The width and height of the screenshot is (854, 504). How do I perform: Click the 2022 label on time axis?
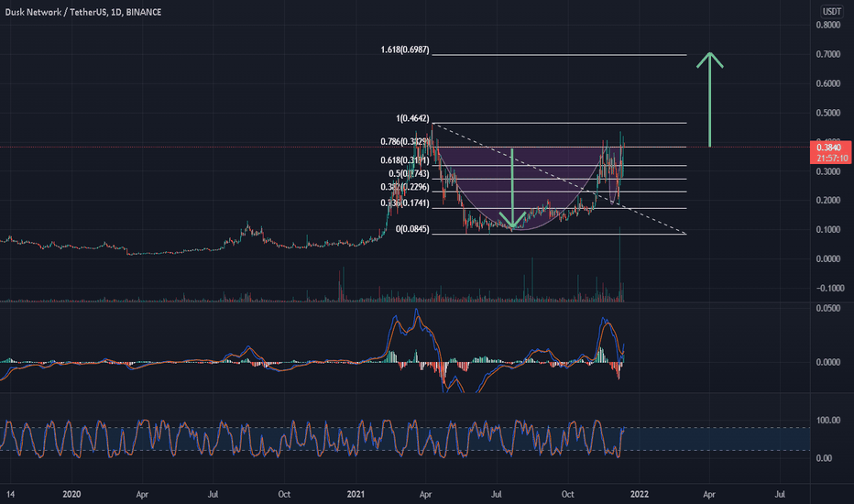639,494
